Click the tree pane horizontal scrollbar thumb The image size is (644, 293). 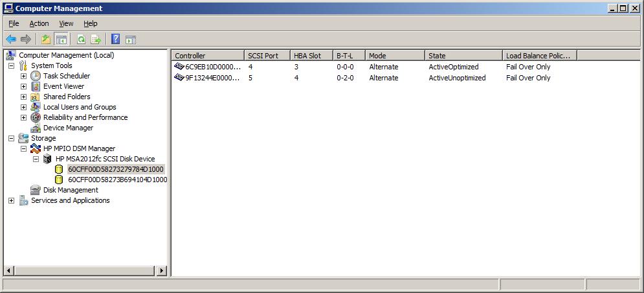[x=83, y=271]
